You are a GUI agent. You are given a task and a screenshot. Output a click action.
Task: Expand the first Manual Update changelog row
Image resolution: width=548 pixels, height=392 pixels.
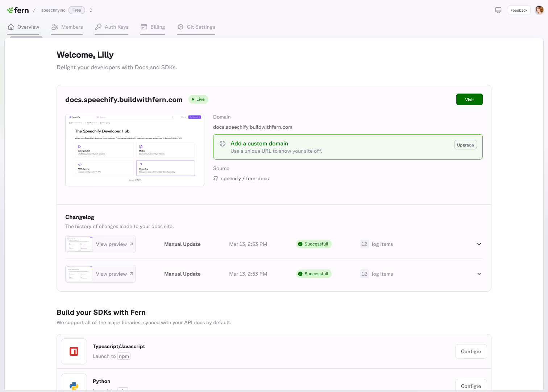(479, 244)
